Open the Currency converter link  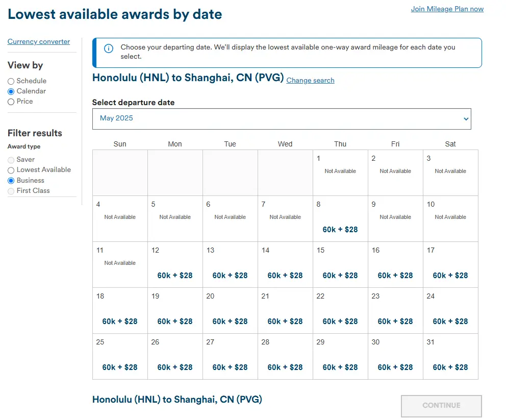[x=39, y=42]
